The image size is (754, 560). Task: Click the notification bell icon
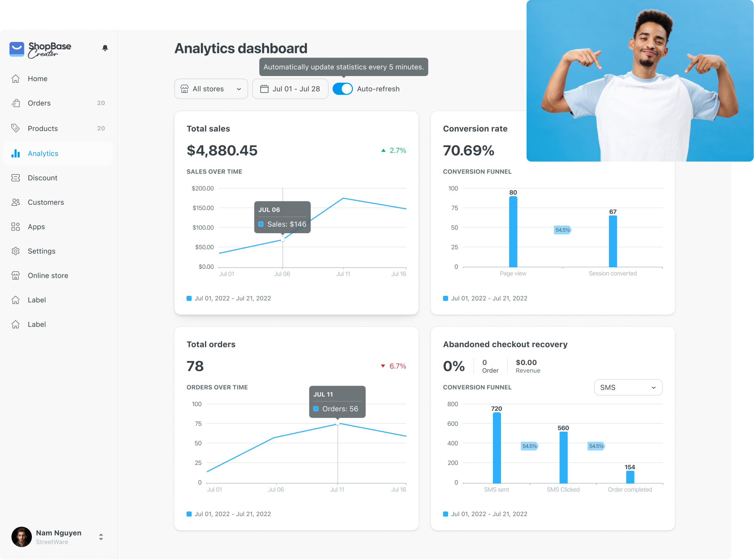coord(105,48)
